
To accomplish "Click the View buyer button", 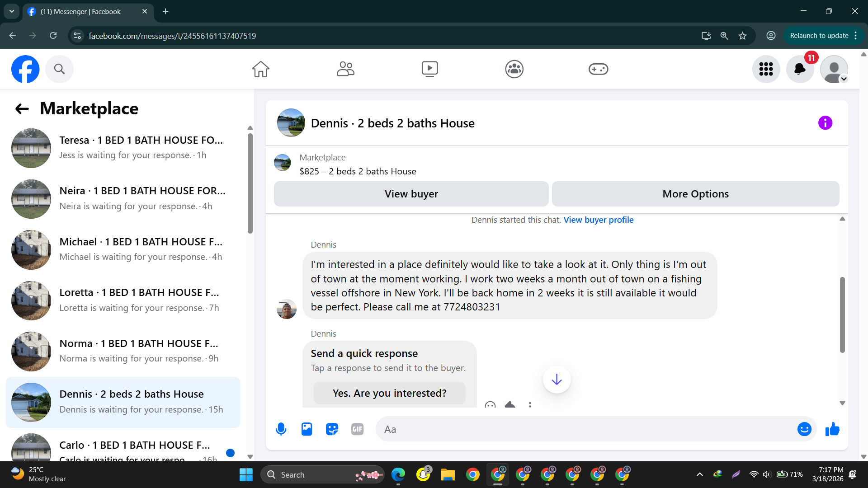I will (411, 194).
